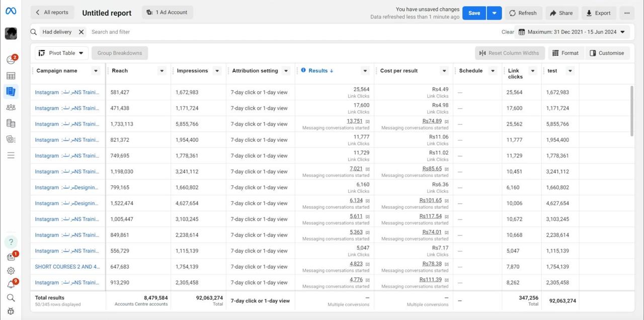Click the bug report icon in sidebar
Viewport: 644px width, 320px height.
click(x=11, y=311)
